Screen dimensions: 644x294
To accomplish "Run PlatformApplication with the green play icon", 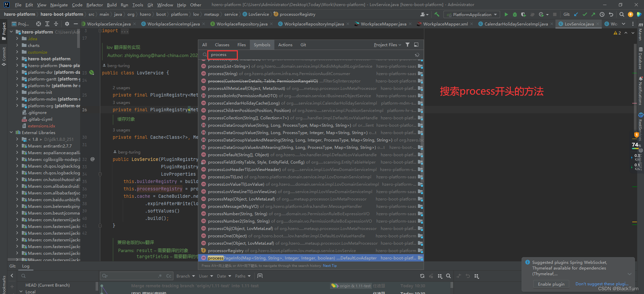I will pos(506,14).
